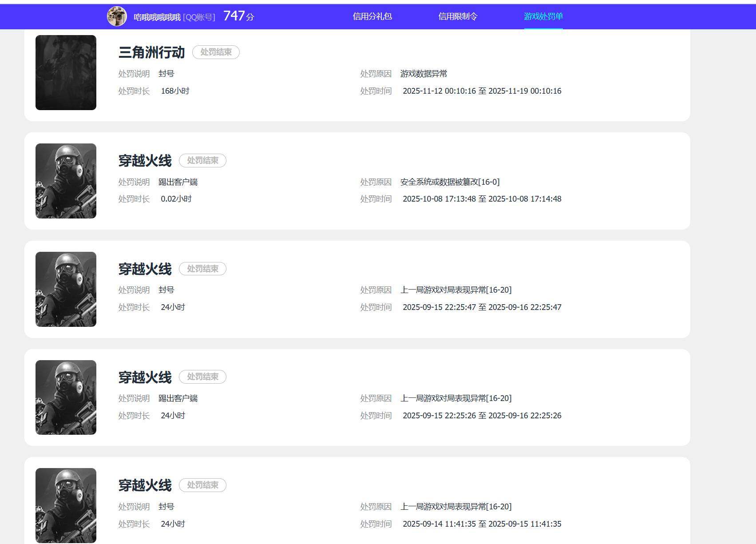The height and width of the screenshot is (544, 756).
Task: Click the 封号 text on the 2025-09-15 22:25:47 card
Action: (x=166, y=290)
